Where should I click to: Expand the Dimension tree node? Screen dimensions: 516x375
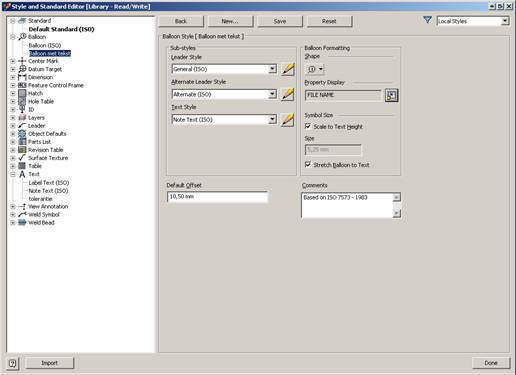[x=13, y=77]
